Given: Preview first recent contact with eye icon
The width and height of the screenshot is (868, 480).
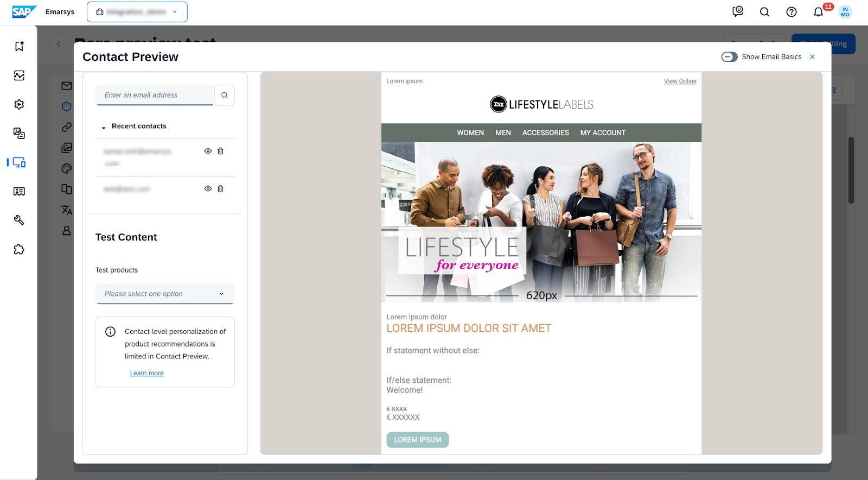Looking at the screenshot, I should tap(208, 151).
